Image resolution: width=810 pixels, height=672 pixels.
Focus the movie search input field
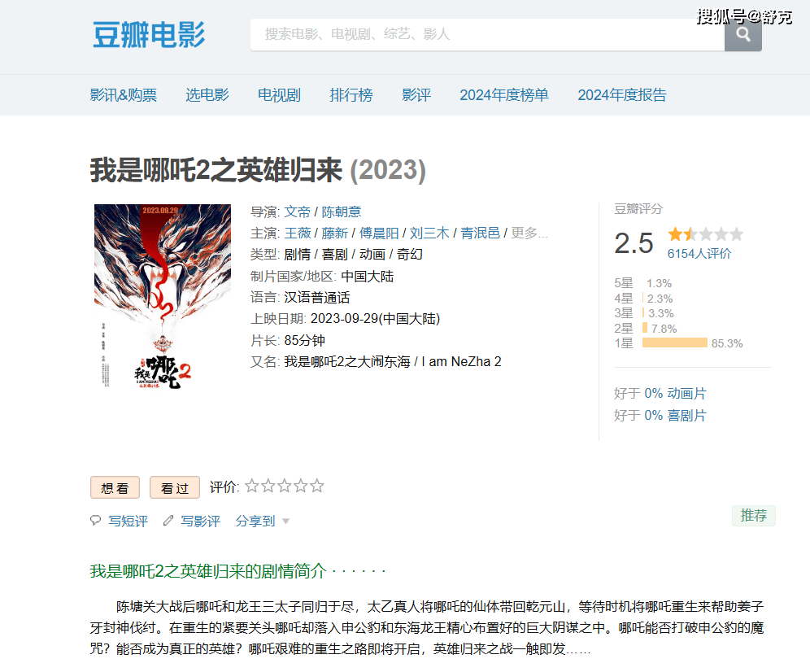pyautogui.click(x=488, y=35)
